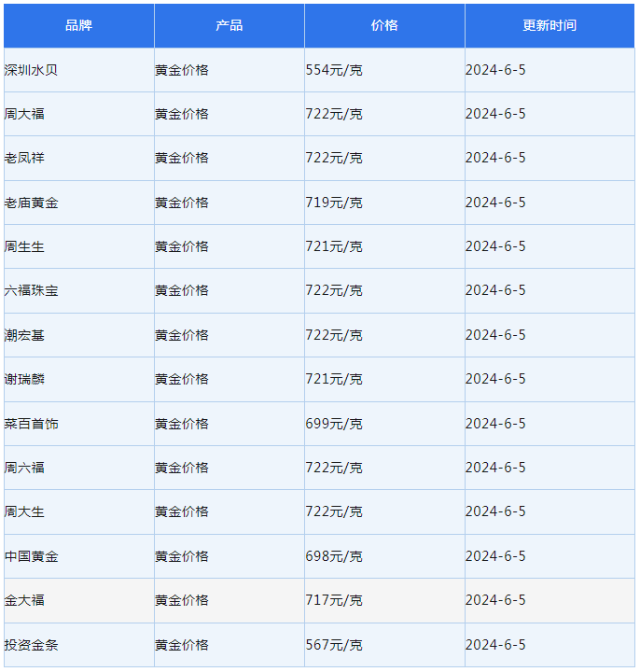
Task: Click the 投资金条 row label
Action: [31, 645]
